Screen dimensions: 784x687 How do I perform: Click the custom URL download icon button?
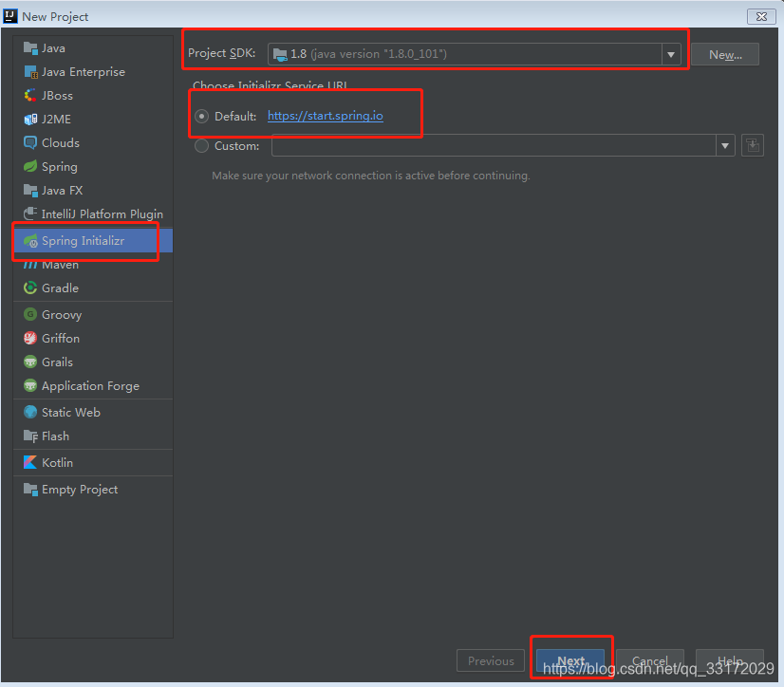click(753, 145)
